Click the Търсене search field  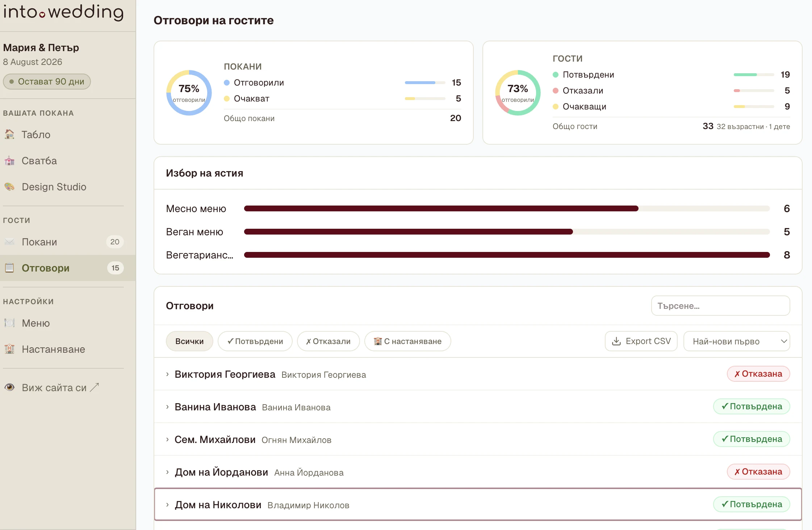[720, 306]
